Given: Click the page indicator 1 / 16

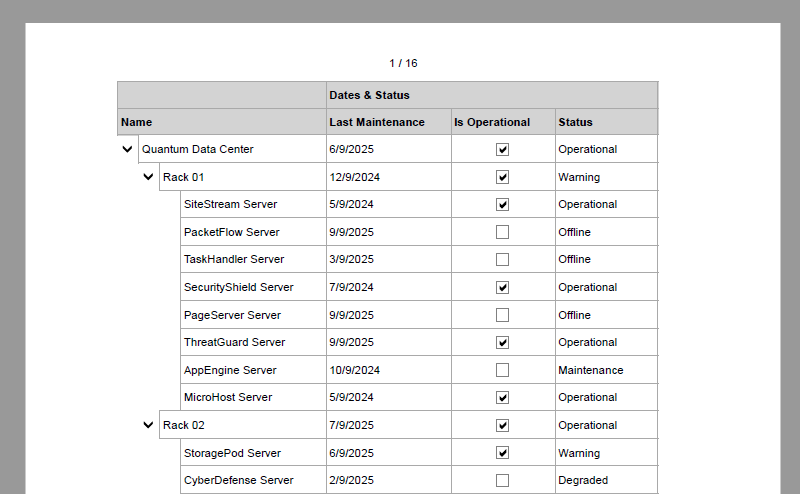Looking at the screenshot, I should click(403, 63).
